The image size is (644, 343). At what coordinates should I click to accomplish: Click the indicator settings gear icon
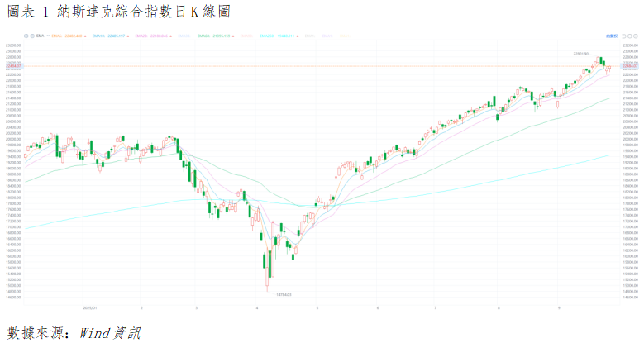[26, 36]
